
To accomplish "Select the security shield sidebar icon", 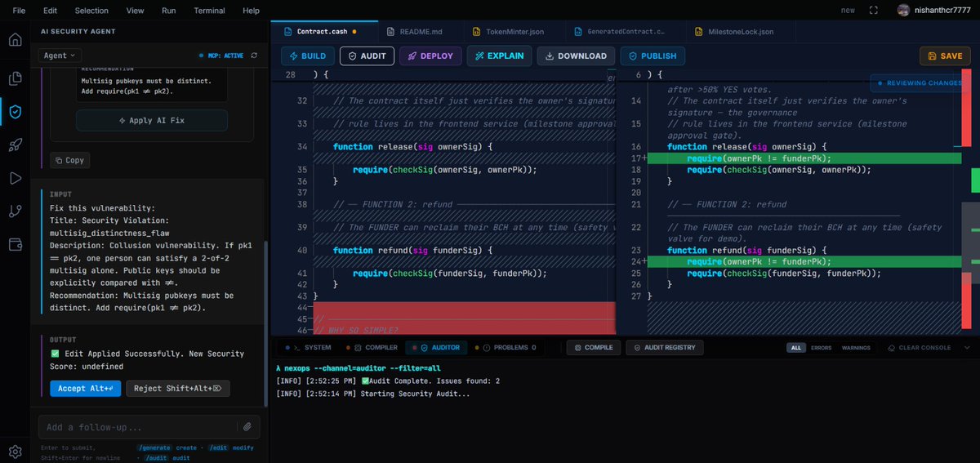I will pos(15,112).
